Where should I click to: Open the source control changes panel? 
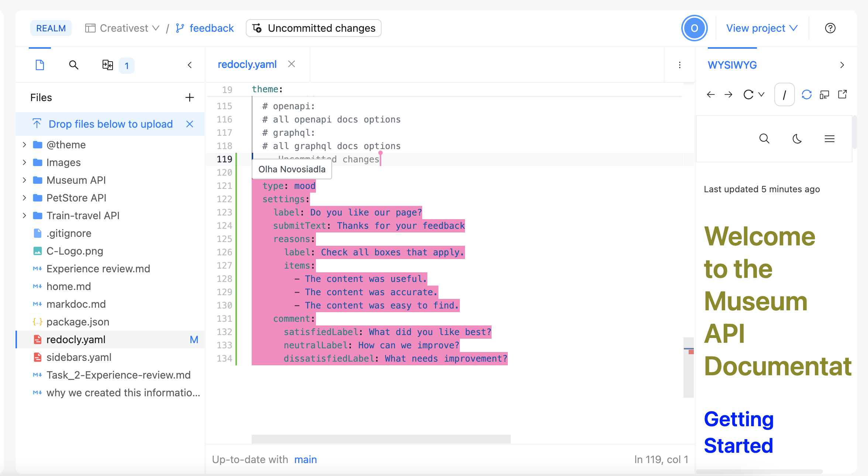108,65
